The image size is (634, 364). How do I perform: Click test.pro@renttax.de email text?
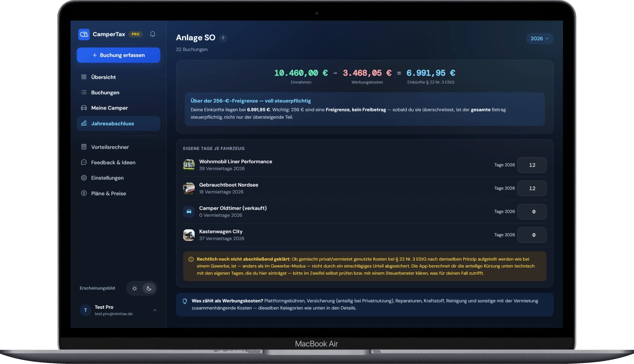pyautogui.click(x=114, y=314)
